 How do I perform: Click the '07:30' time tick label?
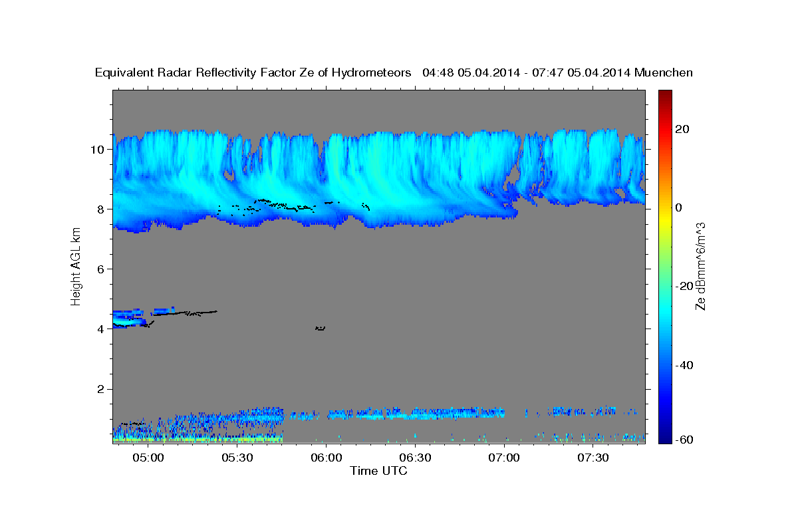(593, 458)
